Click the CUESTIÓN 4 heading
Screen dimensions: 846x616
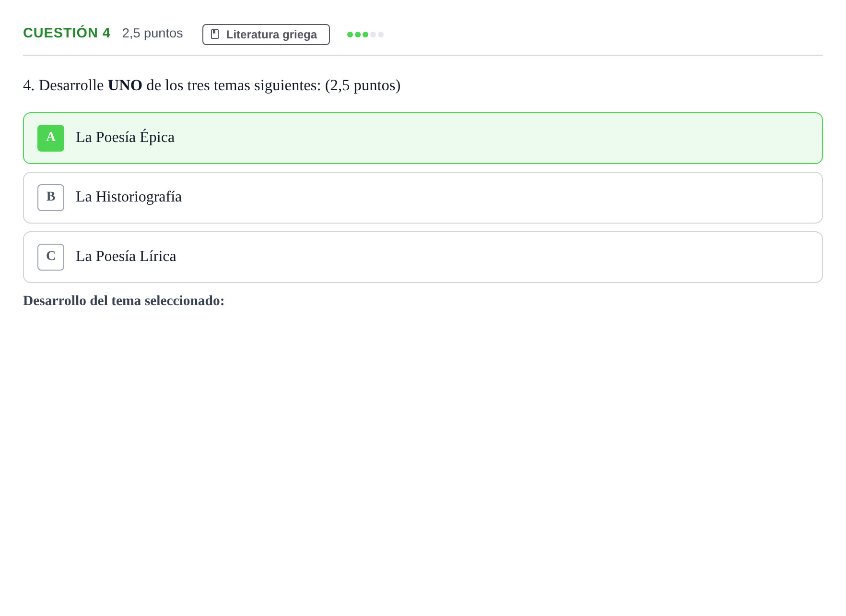(67, 33)
